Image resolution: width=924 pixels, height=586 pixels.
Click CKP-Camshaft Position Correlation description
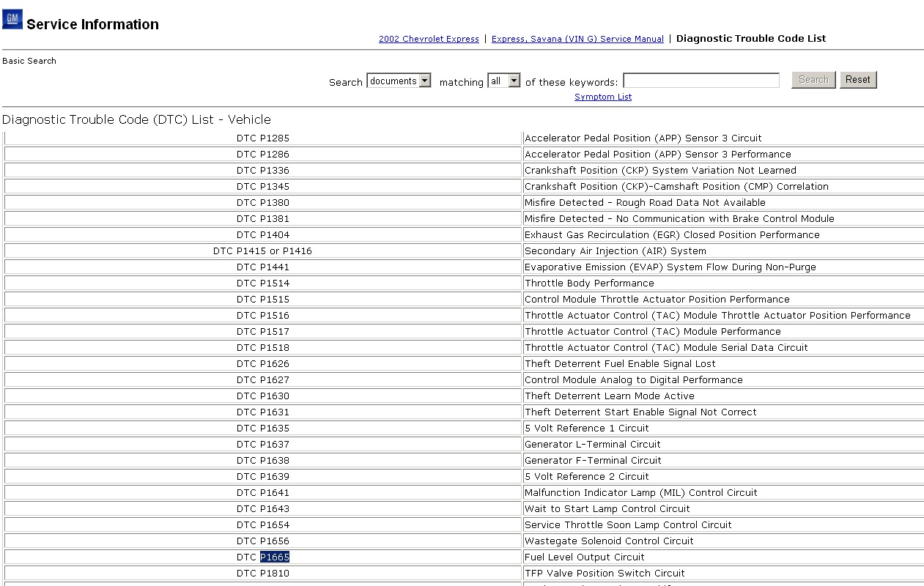[x=676, y=186]
